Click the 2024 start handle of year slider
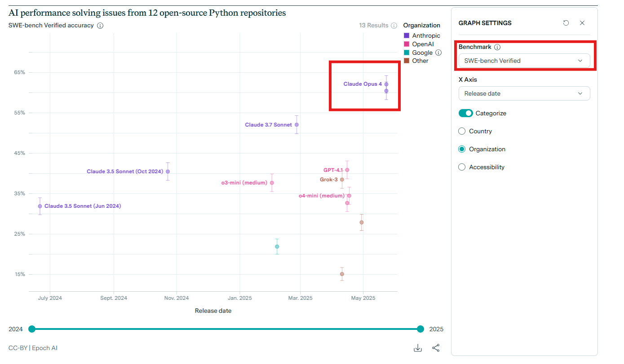Image resolution: width=624 pixels, height=364 pixels. coord(32,329)
